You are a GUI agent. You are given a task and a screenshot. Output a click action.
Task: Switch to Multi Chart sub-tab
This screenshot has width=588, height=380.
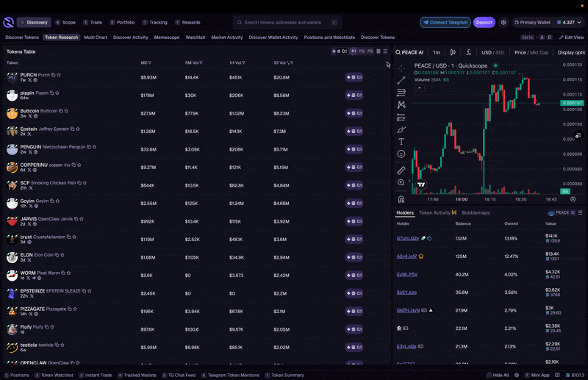click(96, 37)
